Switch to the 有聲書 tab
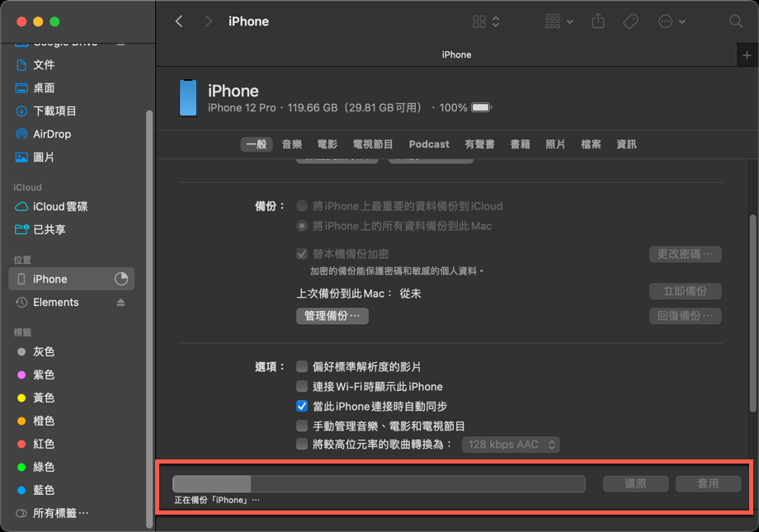759x532 pixels. click(479, 144)
